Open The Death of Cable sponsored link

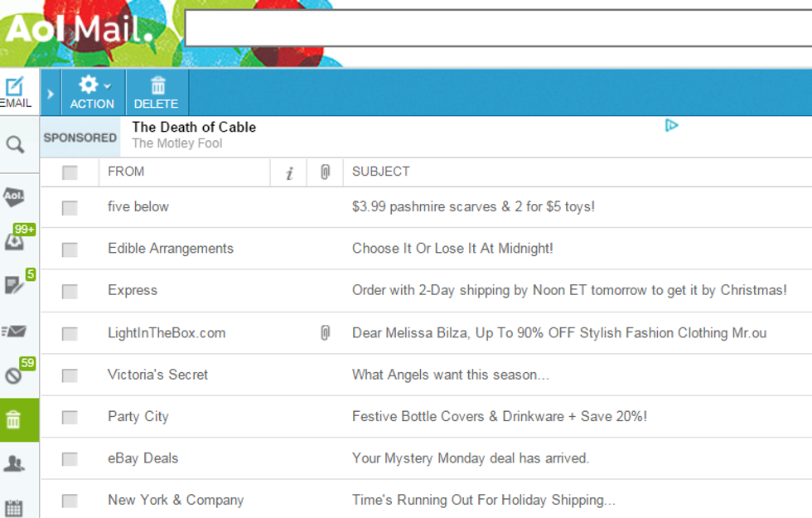194,127
